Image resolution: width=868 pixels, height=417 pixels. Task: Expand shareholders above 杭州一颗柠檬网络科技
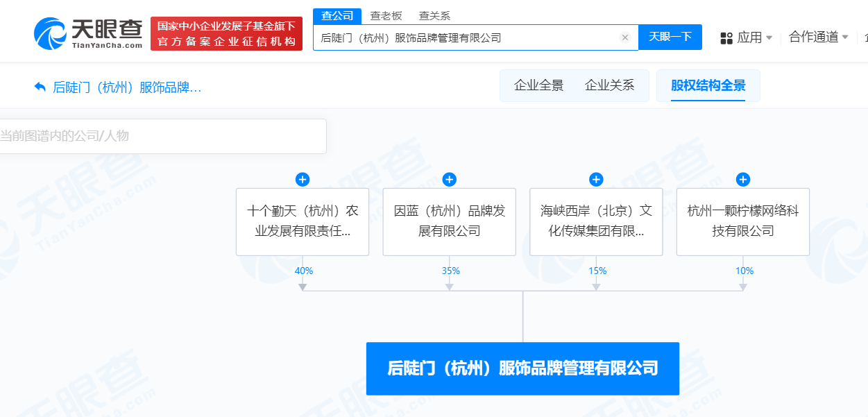(x=743, y=180)
